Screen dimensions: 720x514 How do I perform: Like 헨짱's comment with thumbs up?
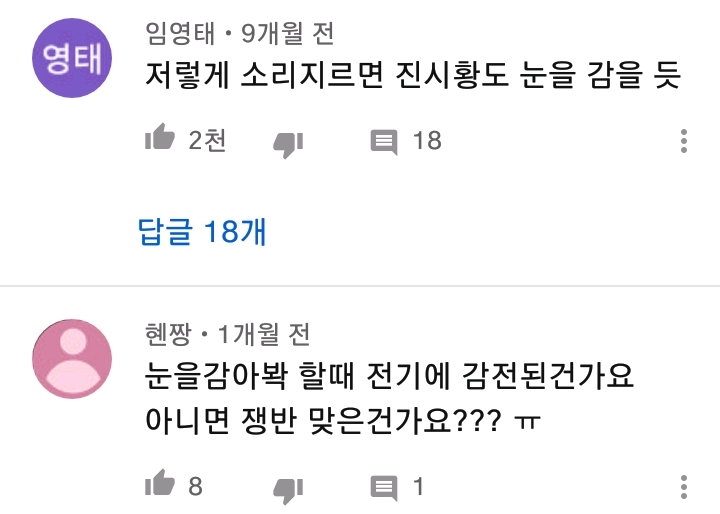pos(160,487)
